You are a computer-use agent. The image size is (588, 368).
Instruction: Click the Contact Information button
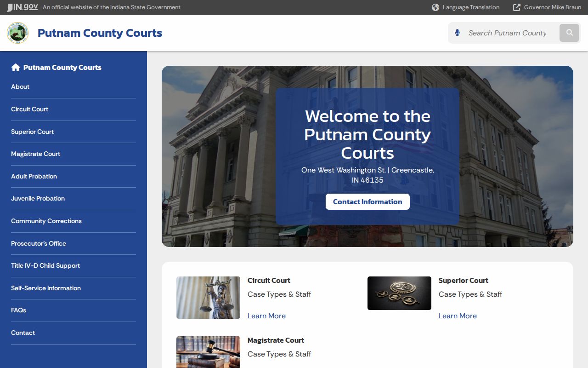367,201
